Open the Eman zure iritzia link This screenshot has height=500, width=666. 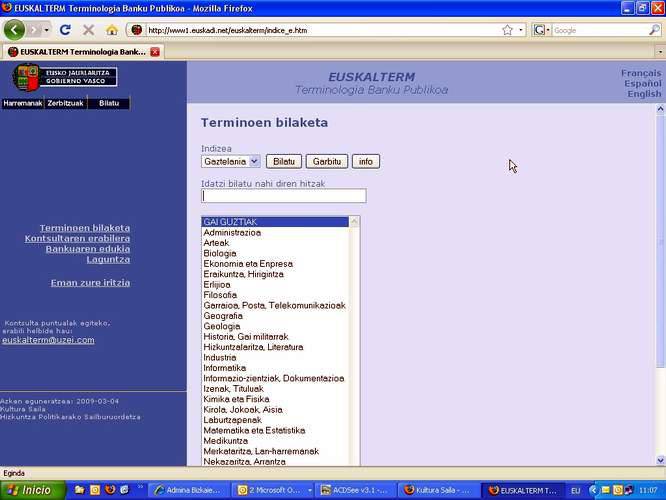tap(90, 283)
